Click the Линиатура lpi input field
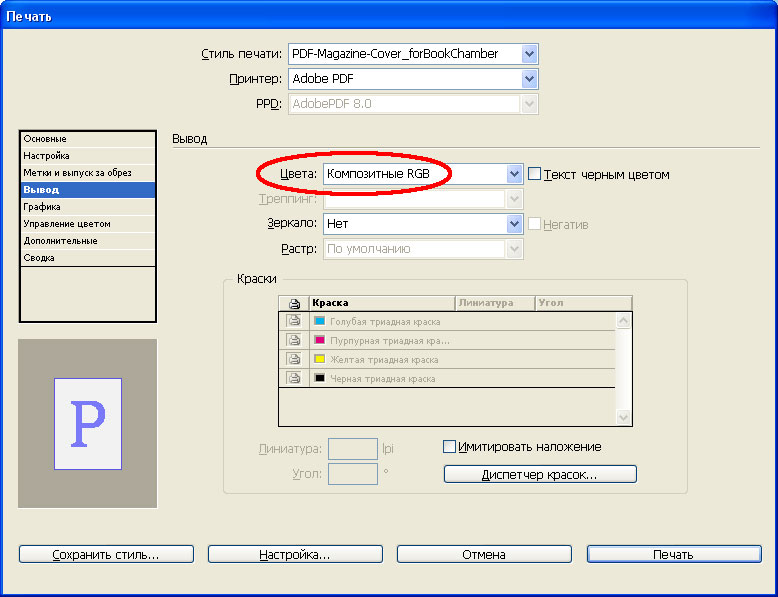The width and height of the screenshot is (778, 597). [x=353, y=449]
